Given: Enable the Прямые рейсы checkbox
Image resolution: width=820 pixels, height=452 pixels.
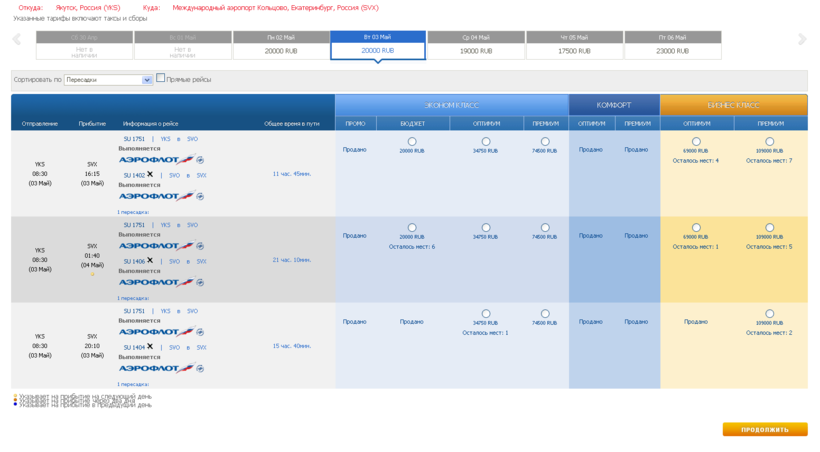Looking at the screenshot, I should coord(160,78).
